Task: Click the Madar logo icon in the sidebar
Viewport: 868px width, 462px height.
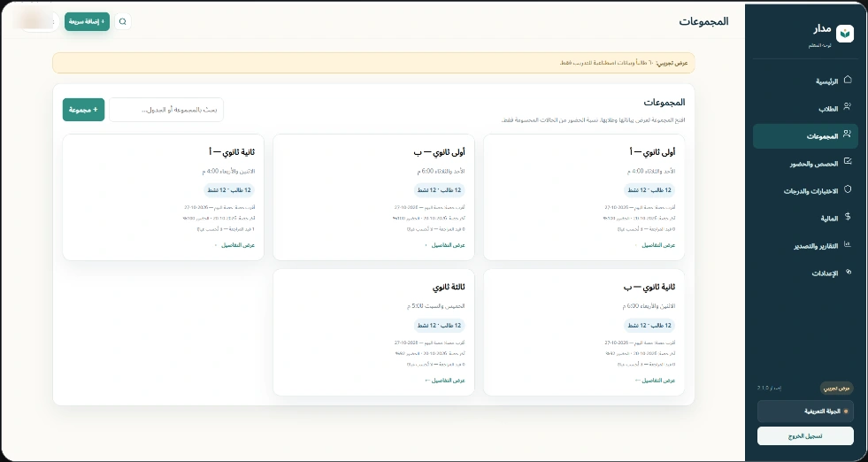Action: 844,34
